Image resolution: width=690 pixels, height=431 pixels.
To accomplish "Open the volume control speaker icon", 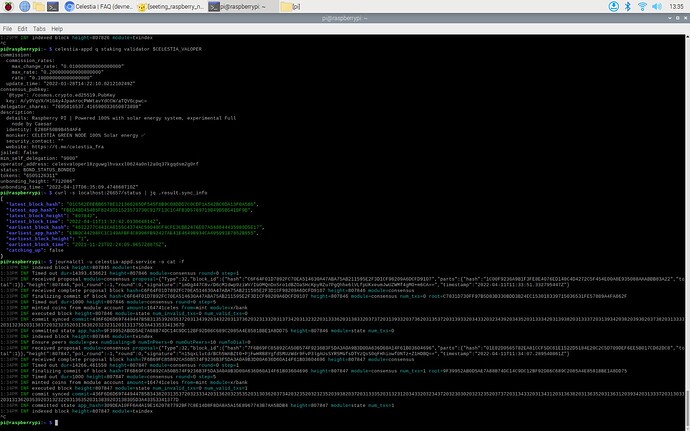I will pos(657,6).
